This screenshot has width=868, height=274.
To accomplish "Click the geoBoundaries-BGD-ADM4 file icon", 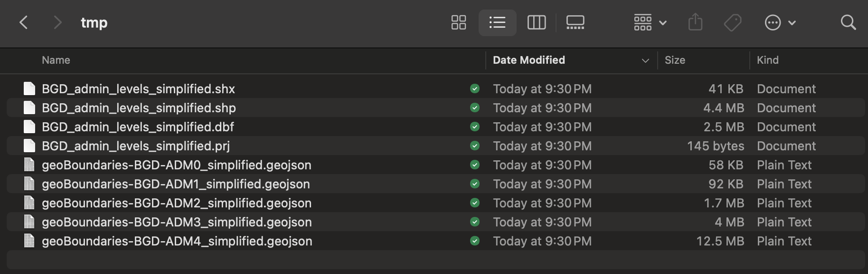I will coord(29,241).
